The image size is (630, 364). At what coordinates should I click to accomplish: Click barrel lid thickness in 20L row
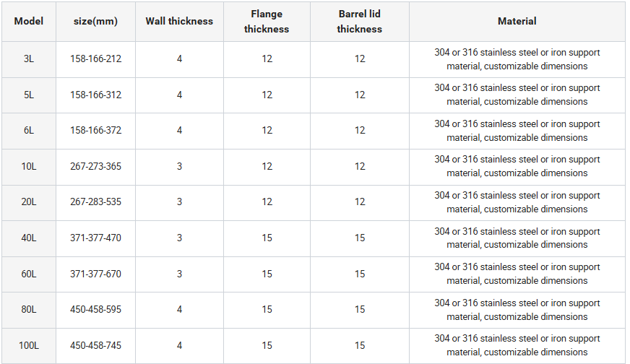359,201
